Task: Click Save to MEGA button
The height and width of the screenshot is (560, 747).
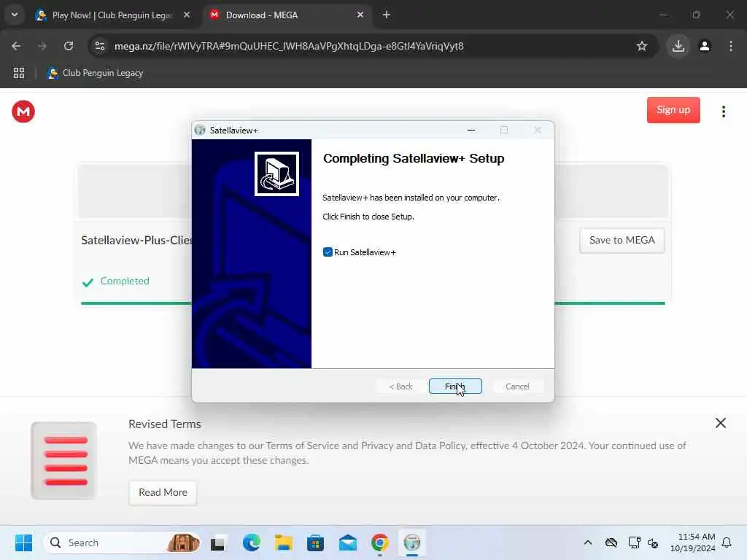Action: click(622, 241)
